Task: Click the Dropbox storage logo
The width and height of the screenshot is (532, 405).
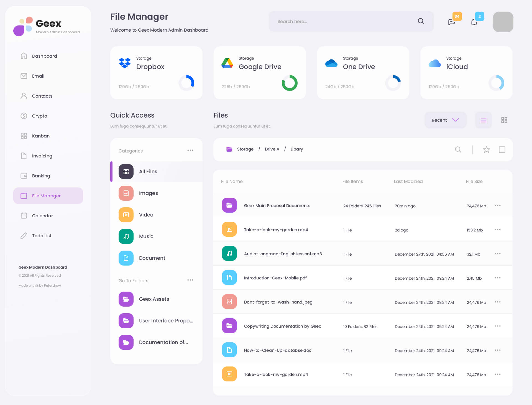Action: click(x=125, y=63)
